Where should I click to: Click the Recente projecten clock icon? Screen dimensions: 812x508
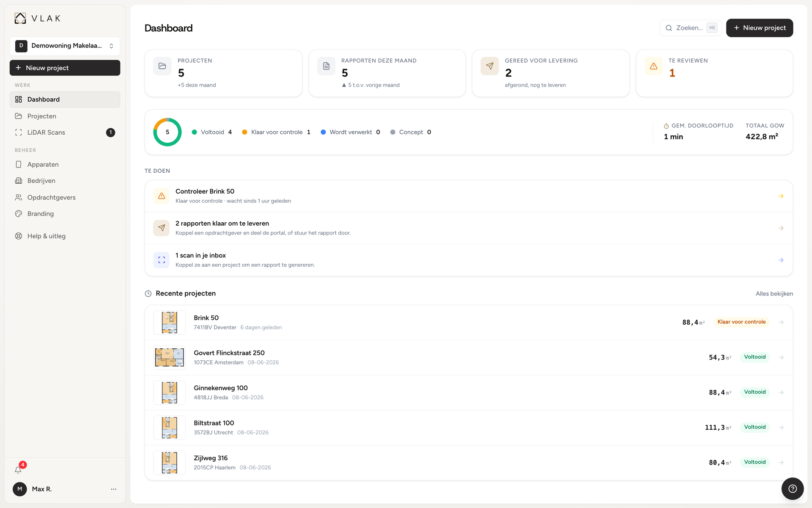pyautogui.click(x=148, y=293)
